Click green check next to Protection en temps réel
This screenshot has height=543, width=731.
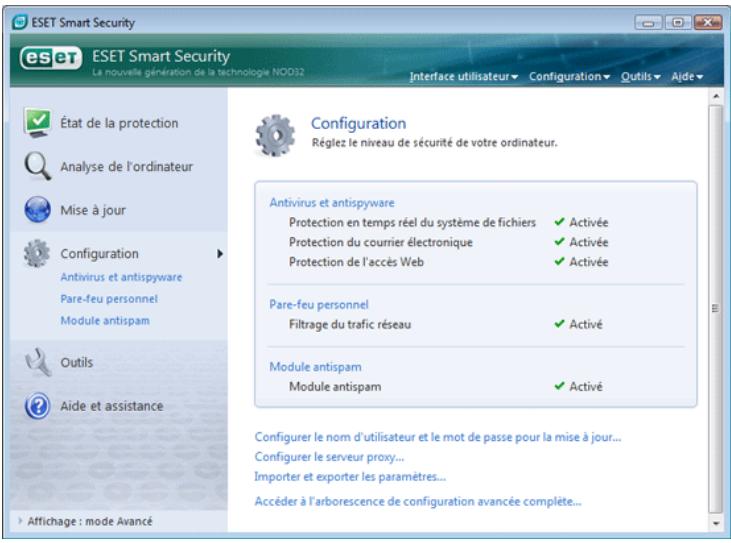pyautogui.click(x=559, y=222)
